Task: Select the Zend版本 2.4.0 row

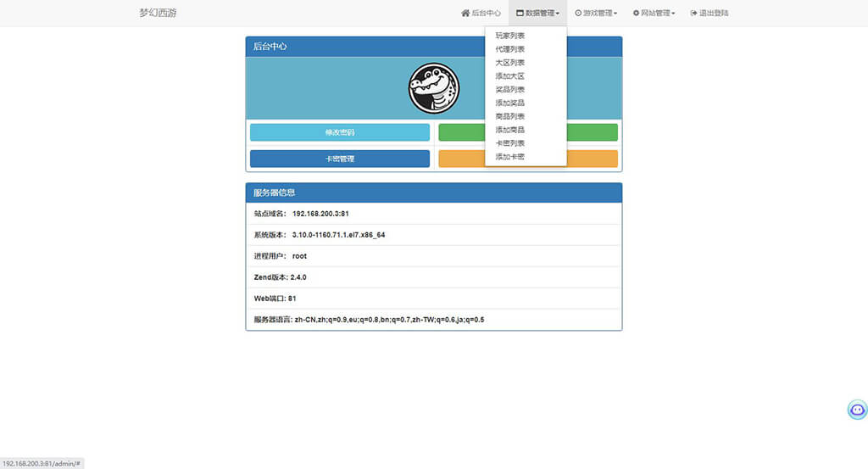Action: [434, 276]
